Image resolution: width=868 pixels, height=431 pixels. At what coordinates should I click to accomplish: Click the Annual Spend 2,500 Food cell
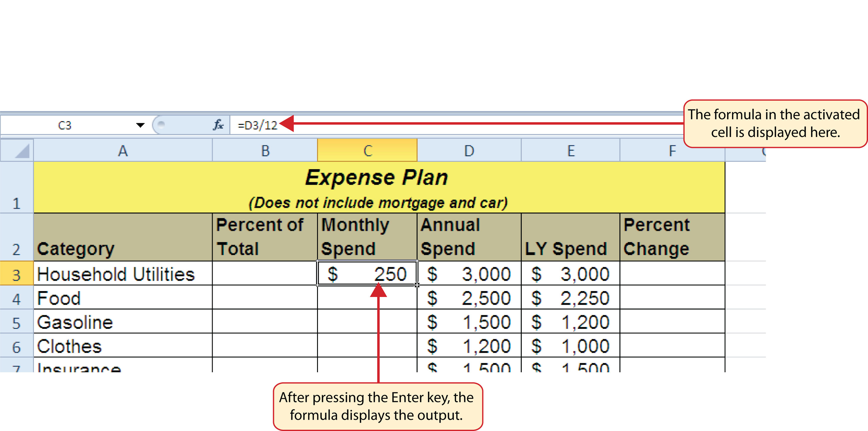point(469,298)
